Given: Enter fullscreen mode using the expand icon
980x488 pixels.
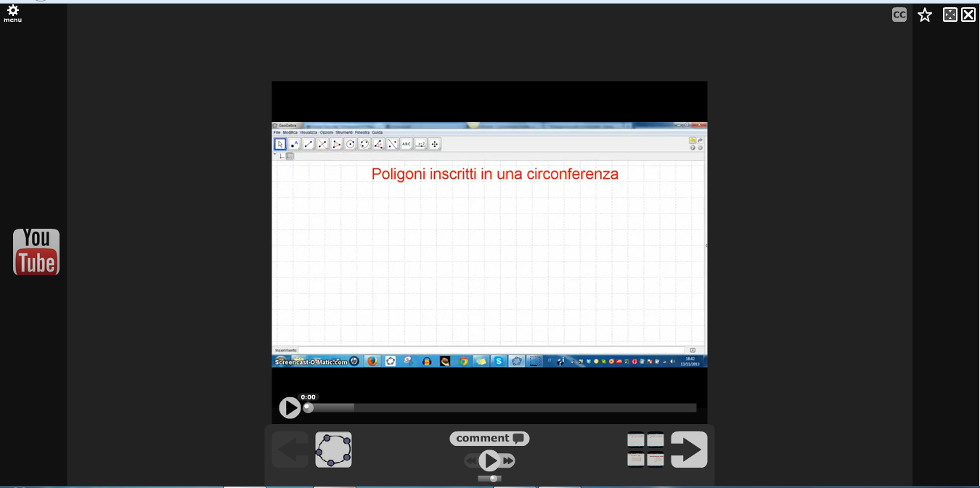Looking at the screenshot, I should click(950, 15).
